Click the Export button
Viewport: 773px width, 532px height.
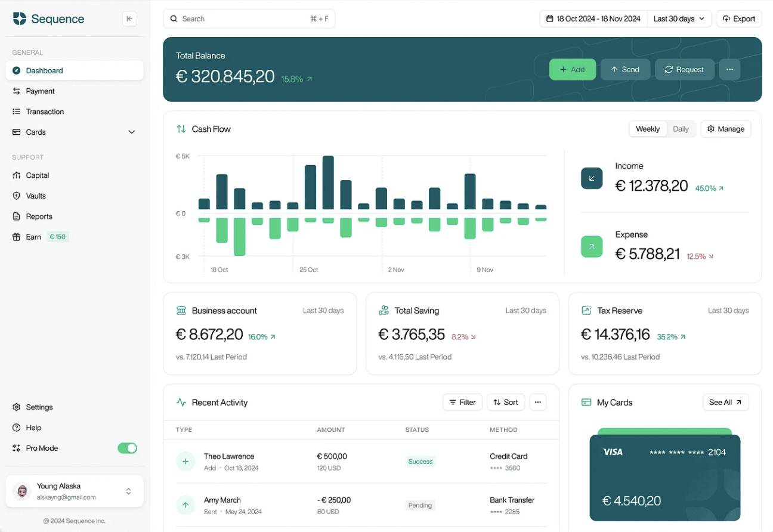click(739, 18)
